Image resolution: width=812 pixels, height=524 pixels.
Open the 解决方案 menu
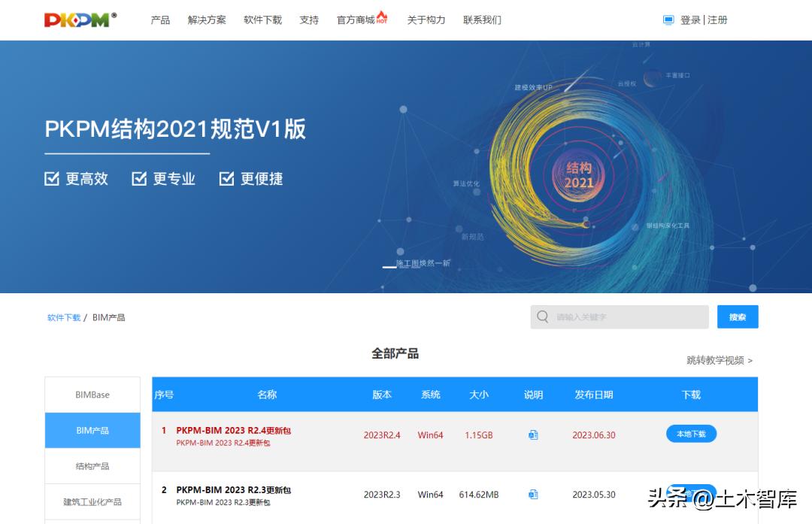click(x=207, y=20)
